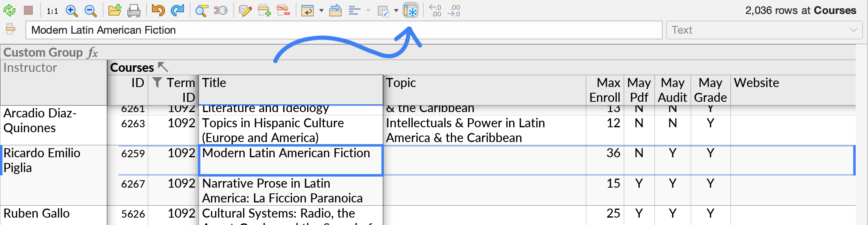Click the increase decimals icon

454,11
